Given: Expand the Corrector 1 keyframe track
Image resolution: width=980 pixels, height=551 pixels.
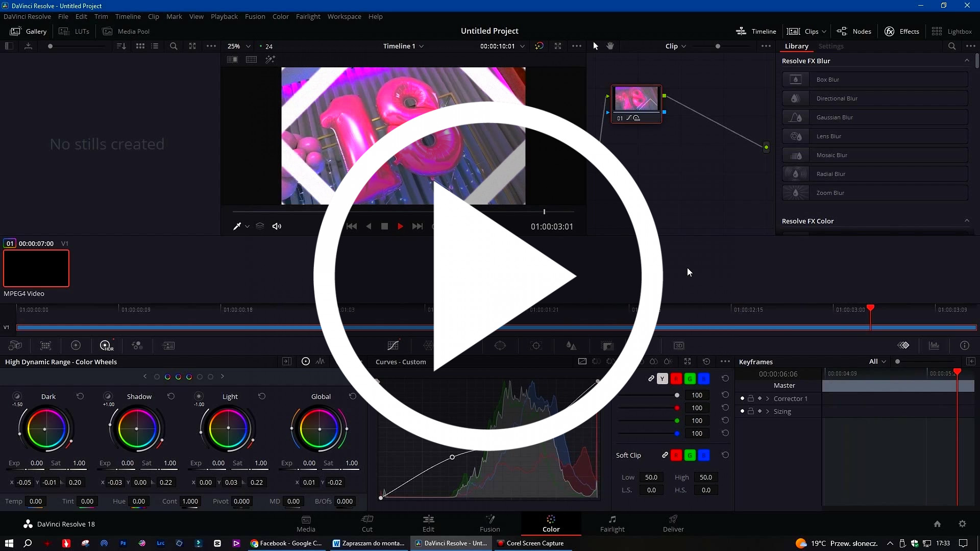Looking at the screenshot, I should point(768,398).
